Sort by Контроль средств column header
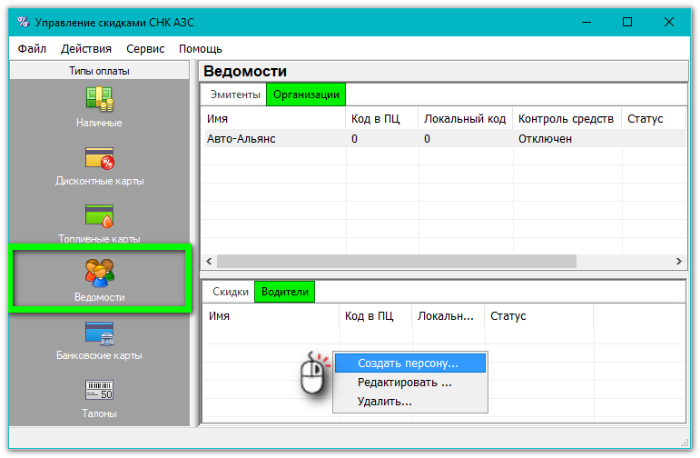700x458 pixels. pos(565,119)
